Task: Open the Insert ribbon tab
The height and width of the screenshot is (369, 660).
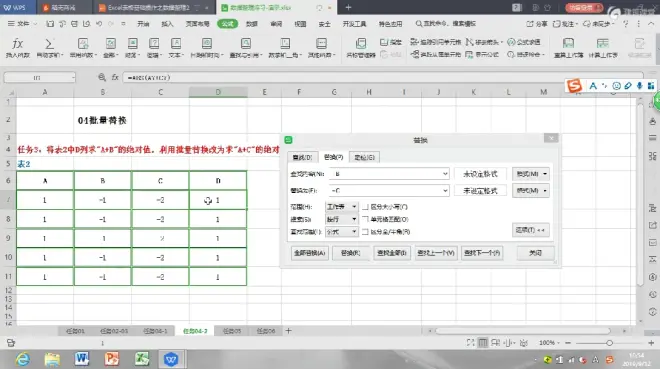Action: (x=167, y=24)
